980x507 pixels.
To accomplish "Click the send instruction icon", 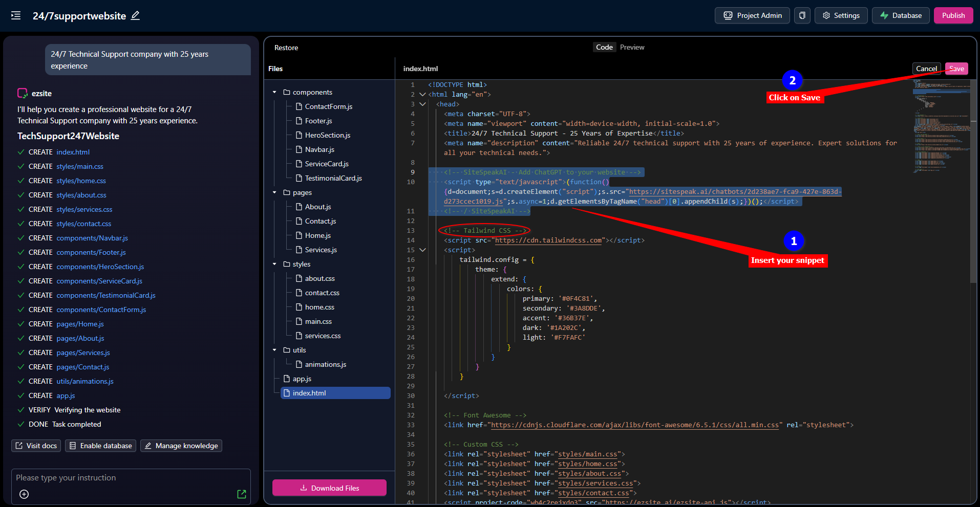I will pos(242,494).
